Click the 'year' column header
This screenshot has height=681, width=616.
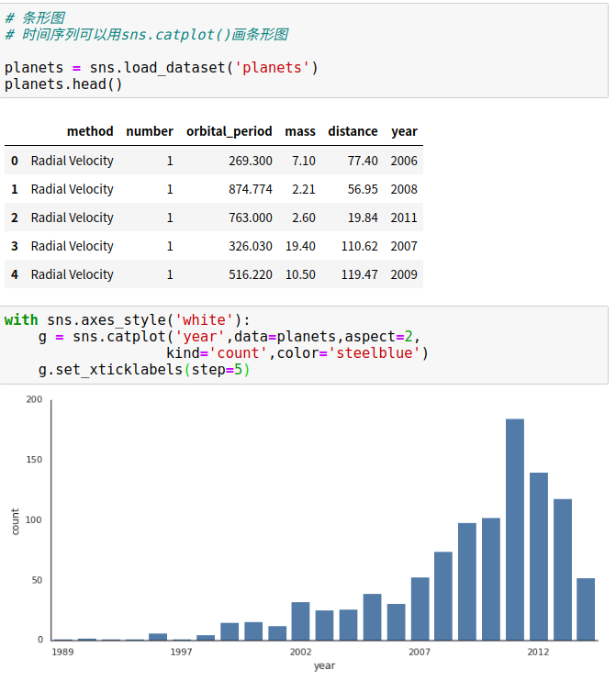pos(404,131)
